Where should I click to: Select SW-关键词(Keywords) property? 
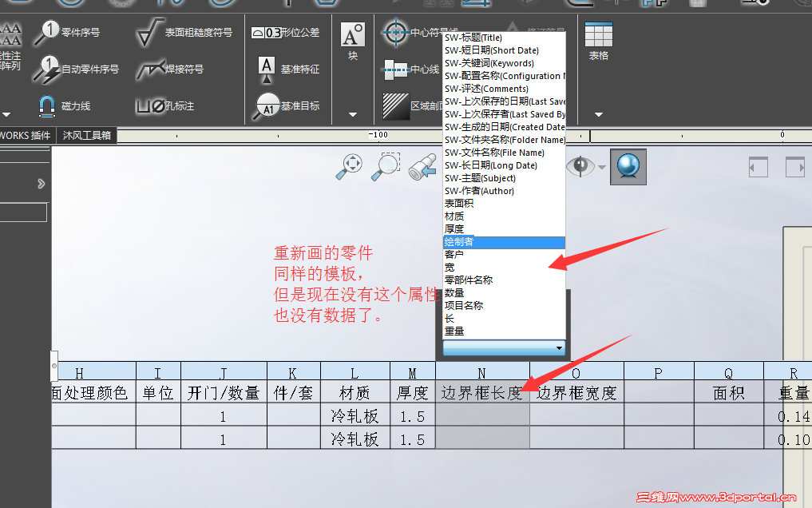pos(504,63)
